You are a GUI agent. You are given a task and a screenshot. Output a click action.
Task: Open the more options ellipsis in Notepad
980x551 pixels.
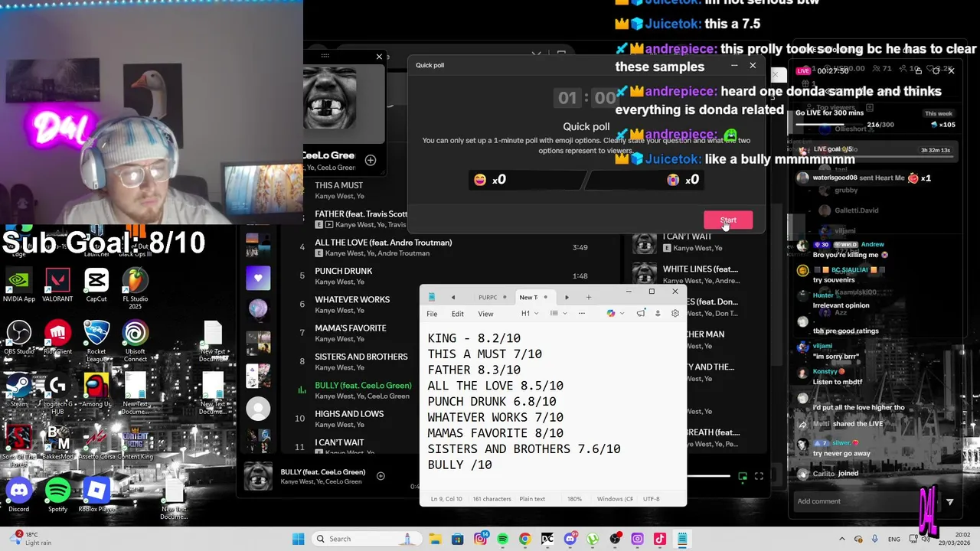(x=581, y=313)
